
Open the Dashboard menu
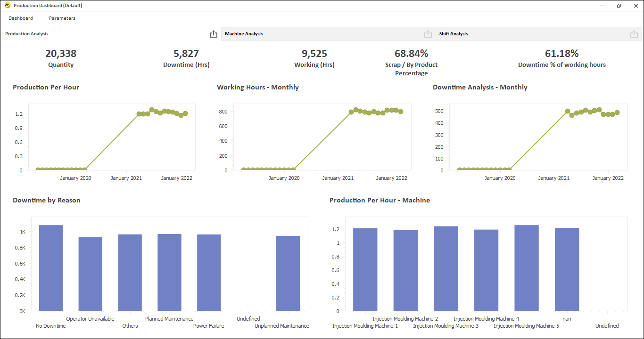click(21, 18)
